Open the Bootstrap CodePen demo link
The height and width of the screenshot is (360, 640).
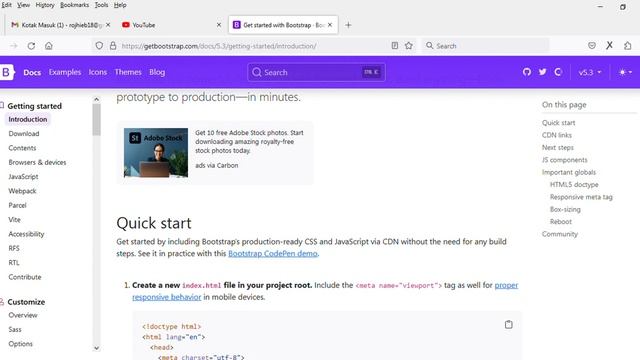pos(273,253)
